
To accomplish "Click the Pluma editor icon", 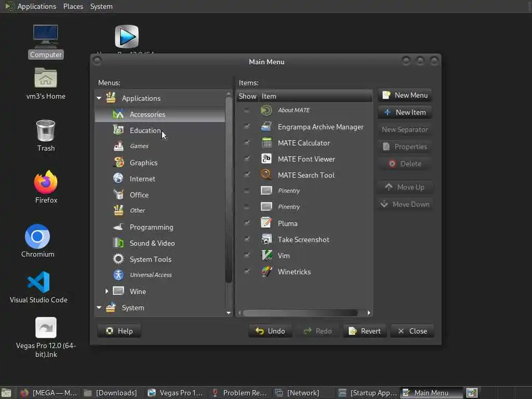I will (267, 223).
